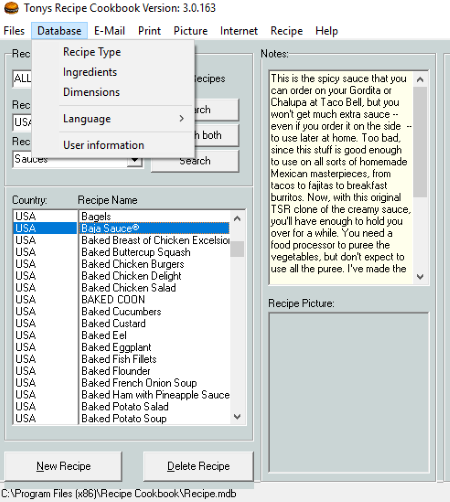Select Baked Cucumbers recipe
Screen dimensions: 450x502
click(x=155, y=312)
